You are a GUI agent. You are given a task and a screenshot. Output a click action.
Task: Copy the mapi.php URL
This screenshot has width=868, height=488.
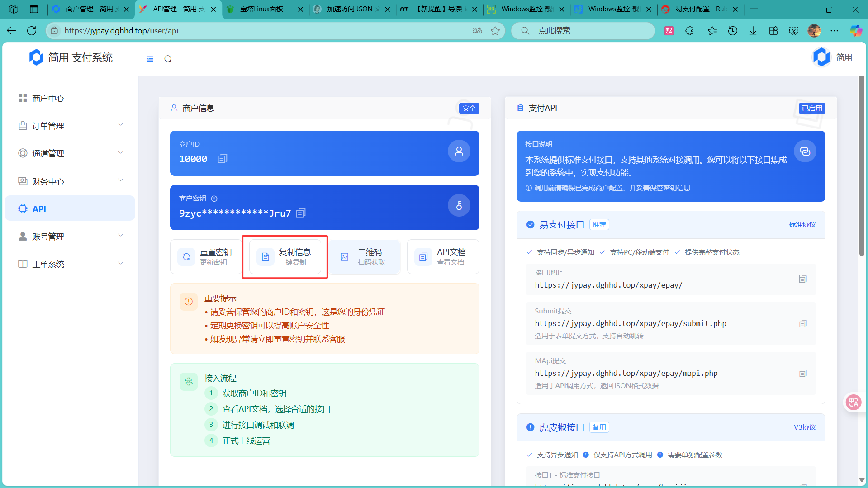click(x=803, y=374)
